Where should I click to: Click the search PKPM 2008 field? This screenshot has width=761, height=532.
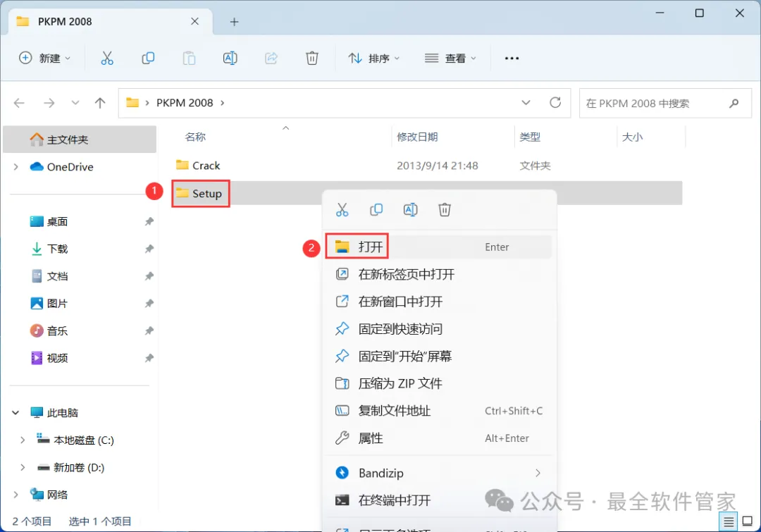click(x=665, y=103)
